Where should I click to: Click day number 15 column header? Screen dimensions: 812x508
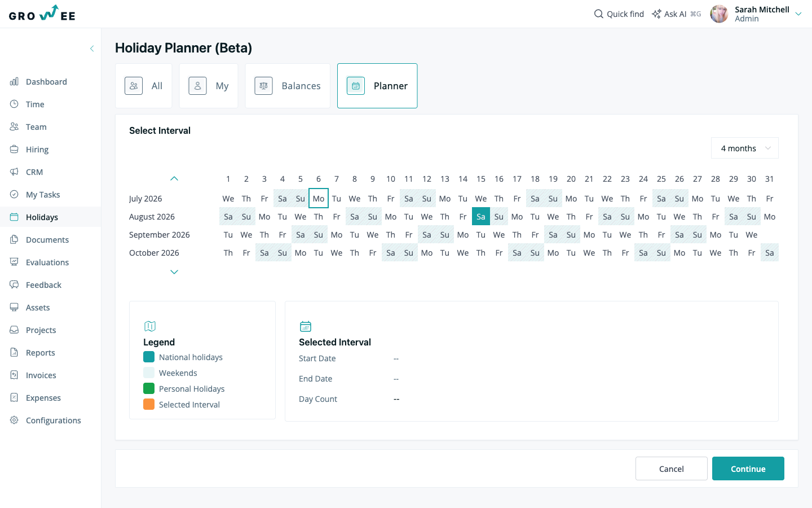coord(481,179)
